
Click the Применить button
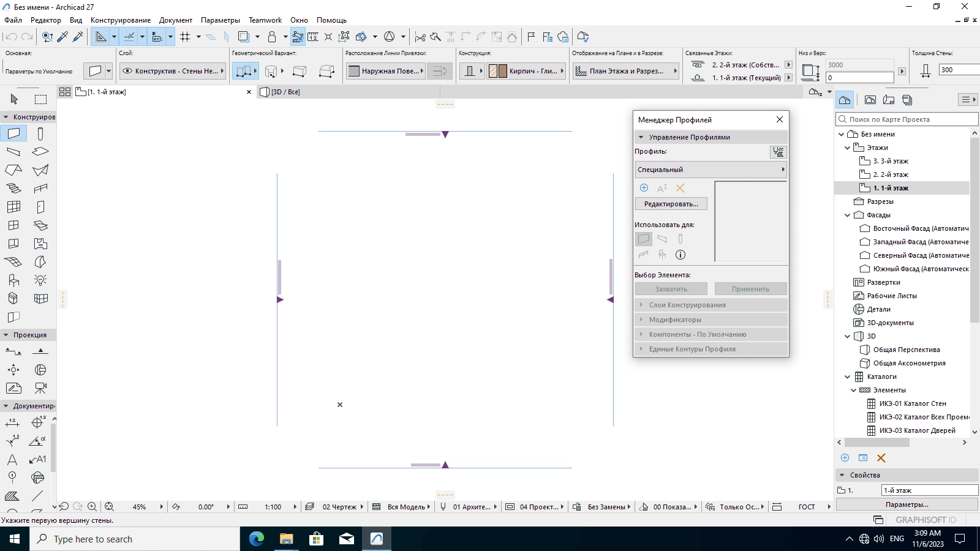pyautogui.click(x=750, y=289)
